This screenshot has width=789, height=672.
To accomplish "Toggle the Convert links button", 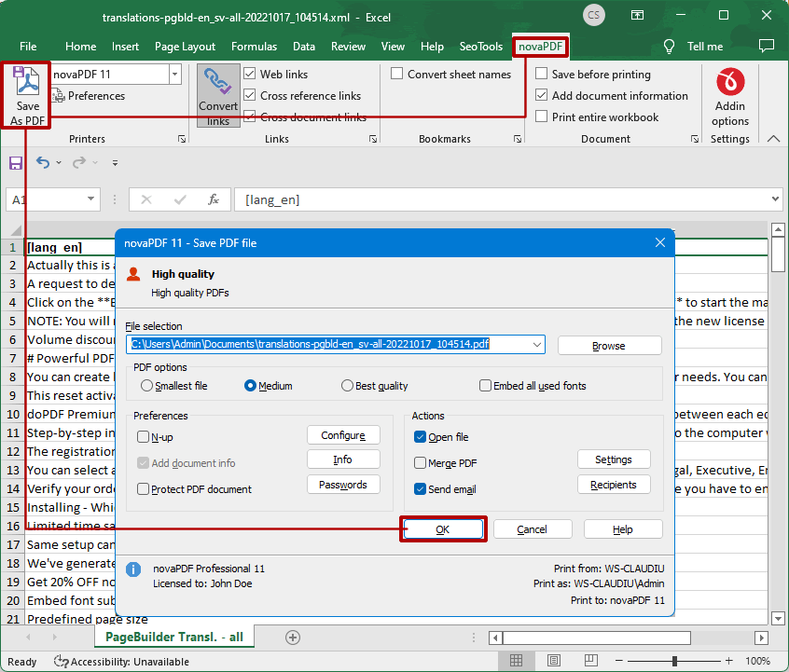I will (218, 96).
